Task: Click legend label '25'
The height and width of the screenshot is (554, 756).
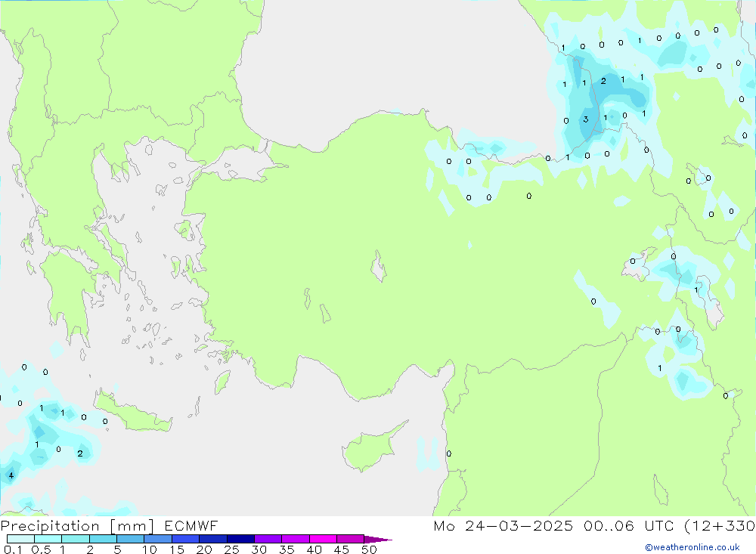Action: click(232, 549)
